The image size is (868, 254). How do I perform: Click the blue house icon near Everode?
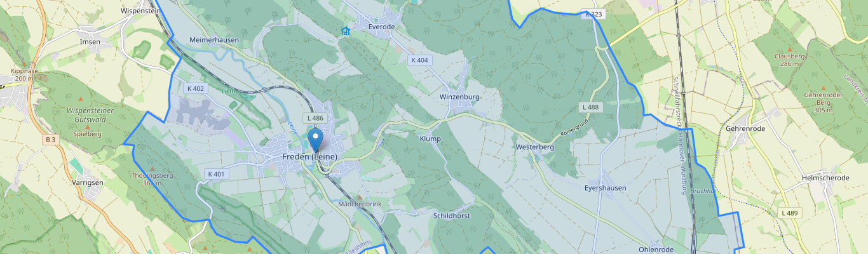pos(346,30)
